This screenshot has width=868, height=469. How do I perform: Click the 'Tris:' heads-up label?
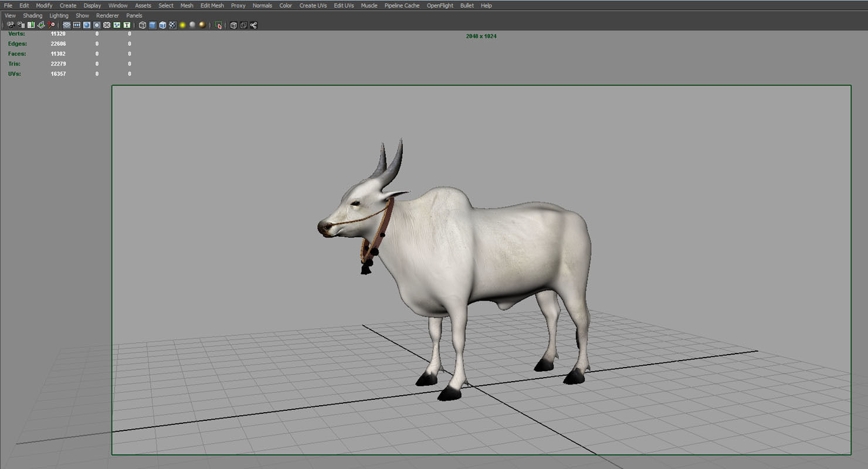(14, 64)
